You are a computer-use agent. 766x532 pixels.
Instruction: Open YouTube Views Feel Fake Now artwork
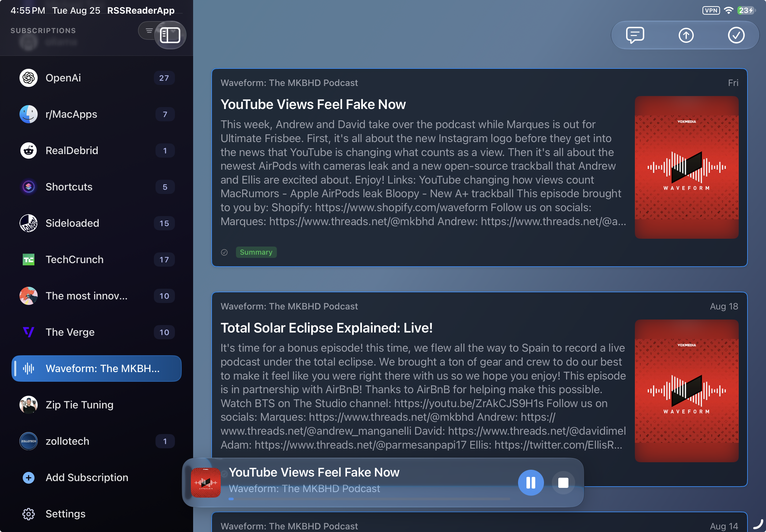point(686,167)
